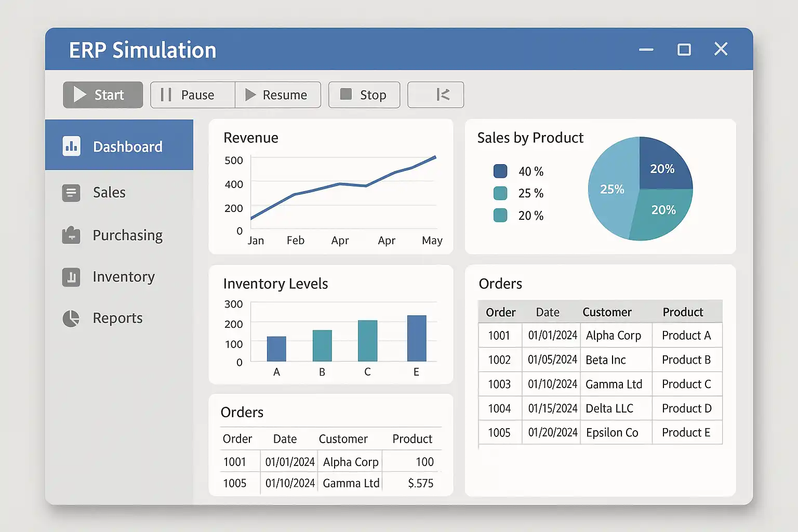
Task: Click the Inventory sidebar icon
Action: (71, 277)
